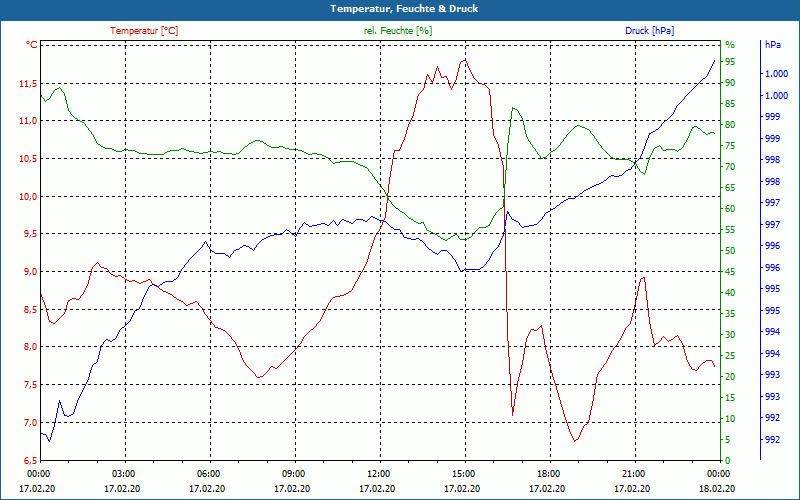Click the green '80' humidity axis value
This screenshot has width=800, height=500.
[x=730, y=124]
